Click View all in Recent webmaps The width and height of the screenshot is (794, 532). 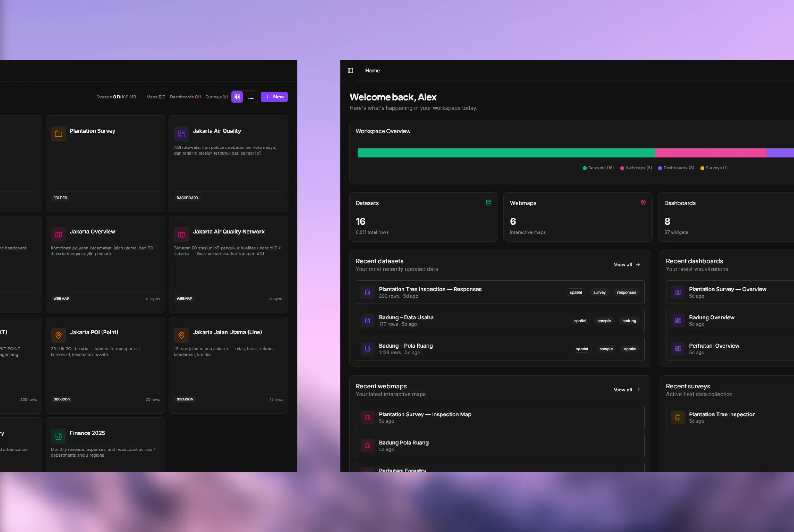click(627, 390)
